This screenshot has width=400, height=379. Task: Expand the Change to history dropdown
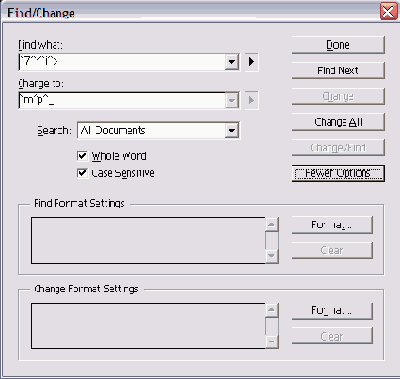[x=232, y=100]
